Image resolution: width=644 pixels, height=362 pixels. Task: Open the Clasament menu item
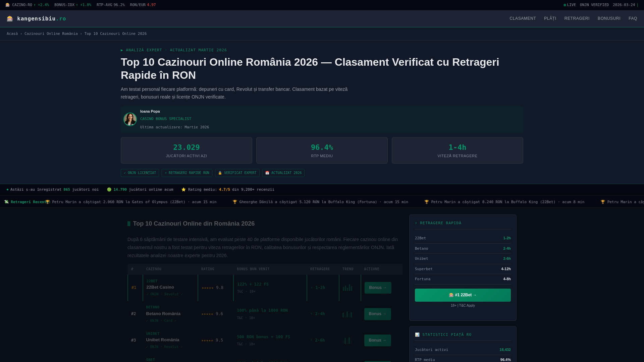[523, 18]
